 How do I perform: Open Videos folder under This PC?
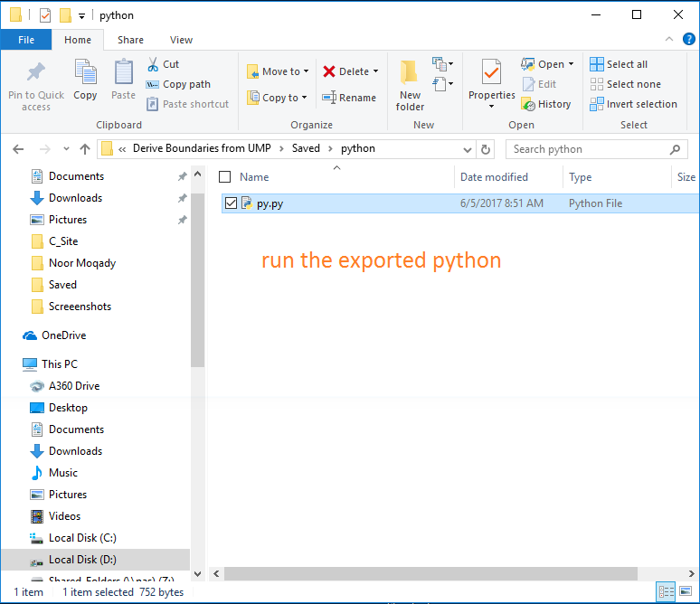pyautogui.click(x=56, y=516)
